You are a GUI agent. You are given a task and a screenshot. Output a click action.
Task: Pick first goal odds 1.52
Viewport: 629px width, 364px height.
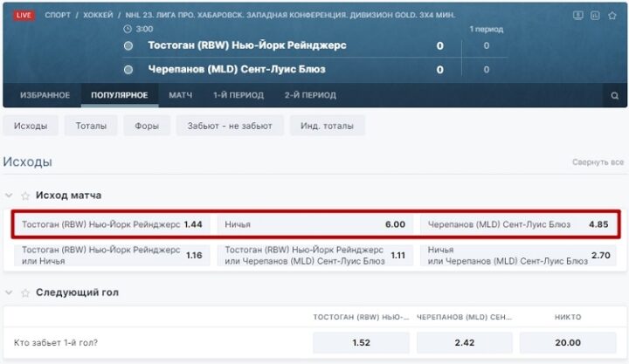click(x=361, y=342)
